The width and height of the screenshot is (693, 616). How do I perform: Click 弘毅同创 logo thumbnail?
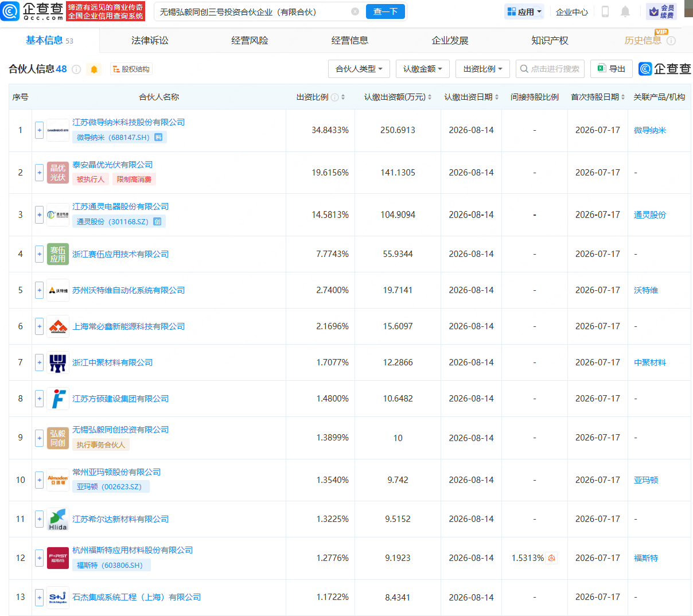pos(58,438)
